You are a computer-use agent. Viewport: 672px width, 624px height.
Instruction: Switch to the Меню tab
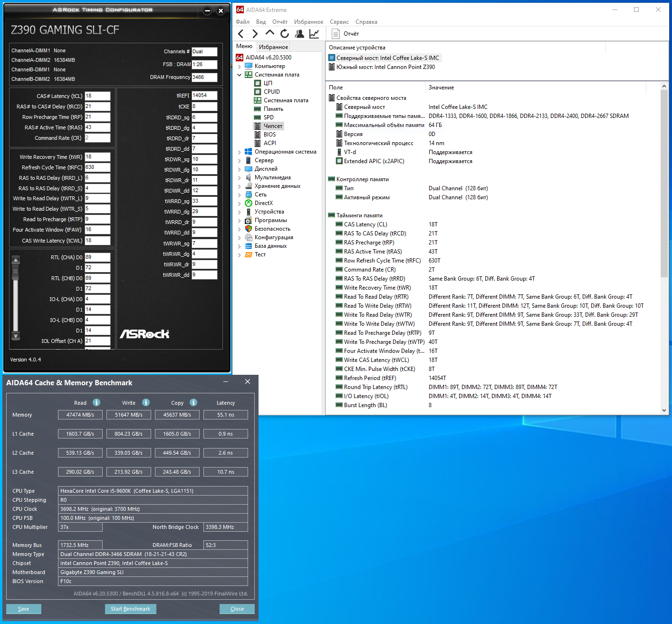[x=244, y=46]
